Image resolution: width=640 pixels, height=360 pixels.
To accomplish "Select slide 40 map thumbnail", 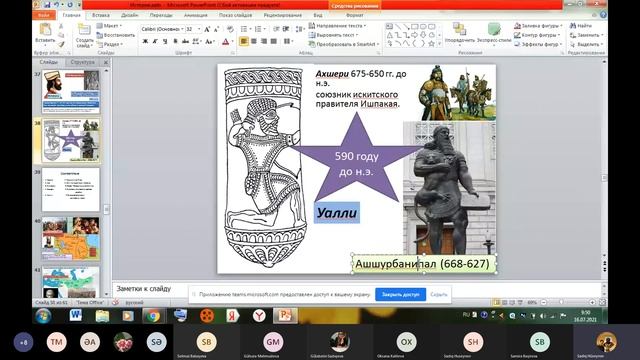I will point(71,239).
